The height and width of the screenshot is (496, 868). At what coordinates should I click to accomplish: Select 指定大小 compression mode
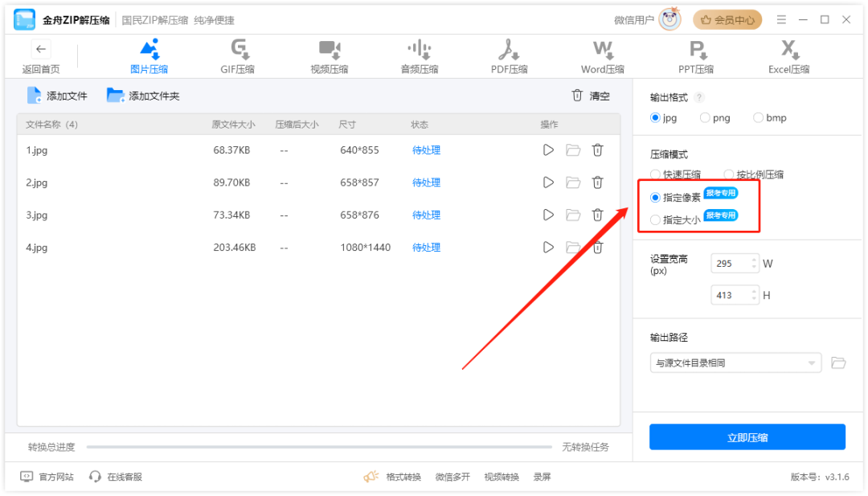click(656, 220)
